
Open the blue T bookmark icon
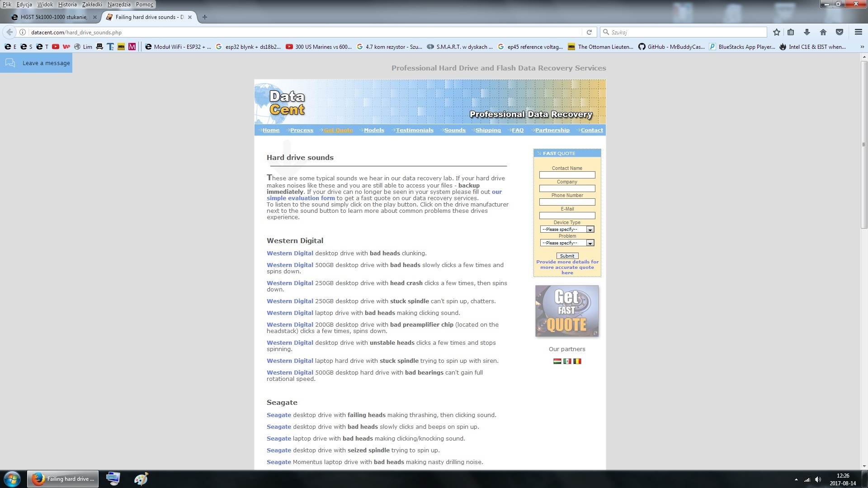110,47
